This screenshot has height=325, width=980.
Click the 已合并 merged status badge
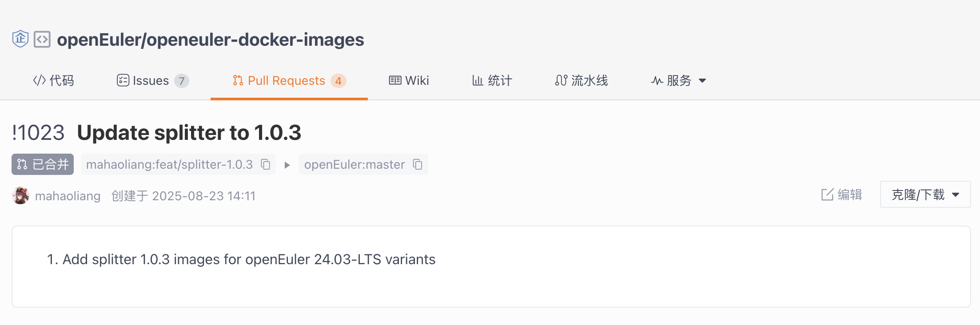(43, 164)
